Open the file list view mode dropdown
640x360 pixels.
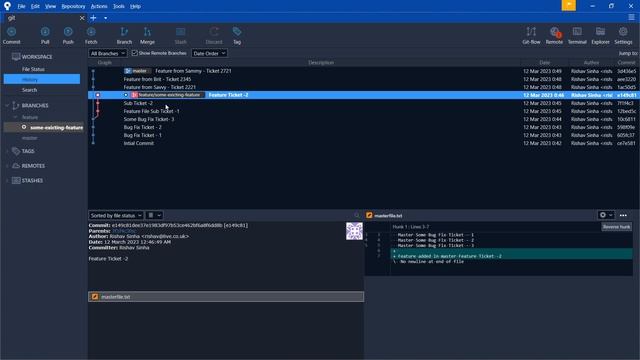pyautogui.click(x=154, y=215)
